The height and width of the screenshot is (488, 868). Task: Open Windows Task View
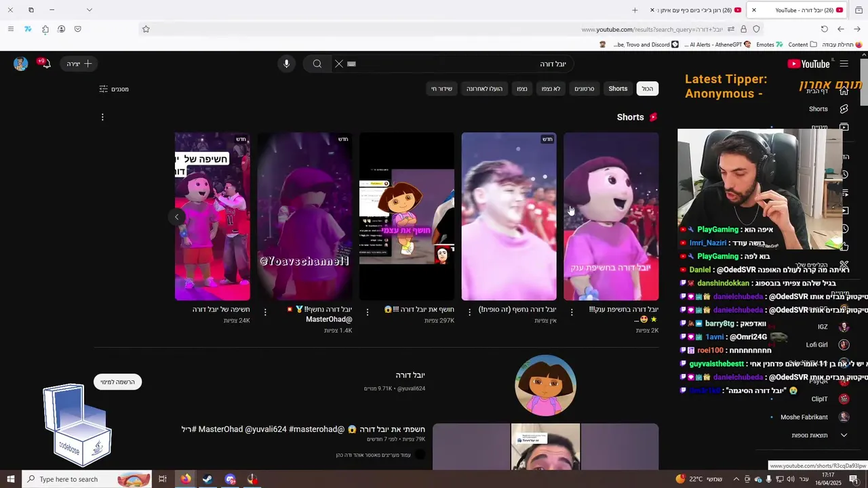tap(163, 479)
